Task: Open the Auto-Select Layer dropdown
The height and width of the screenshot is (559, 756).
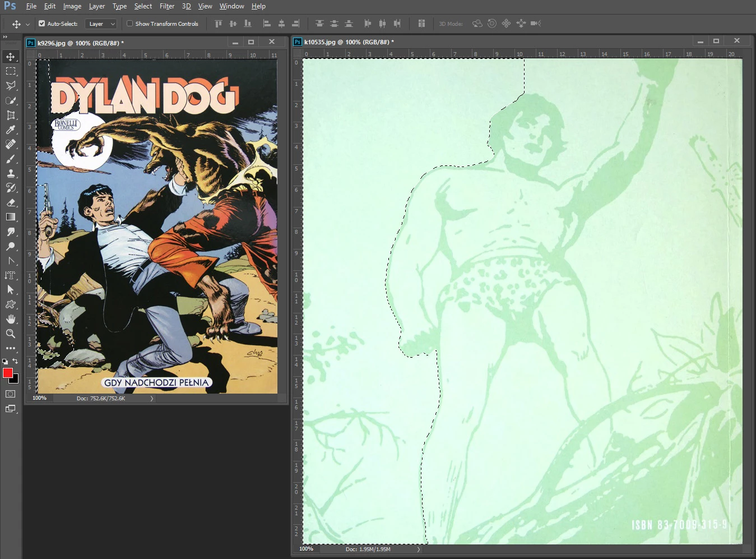Action: (x=101, y=24)
